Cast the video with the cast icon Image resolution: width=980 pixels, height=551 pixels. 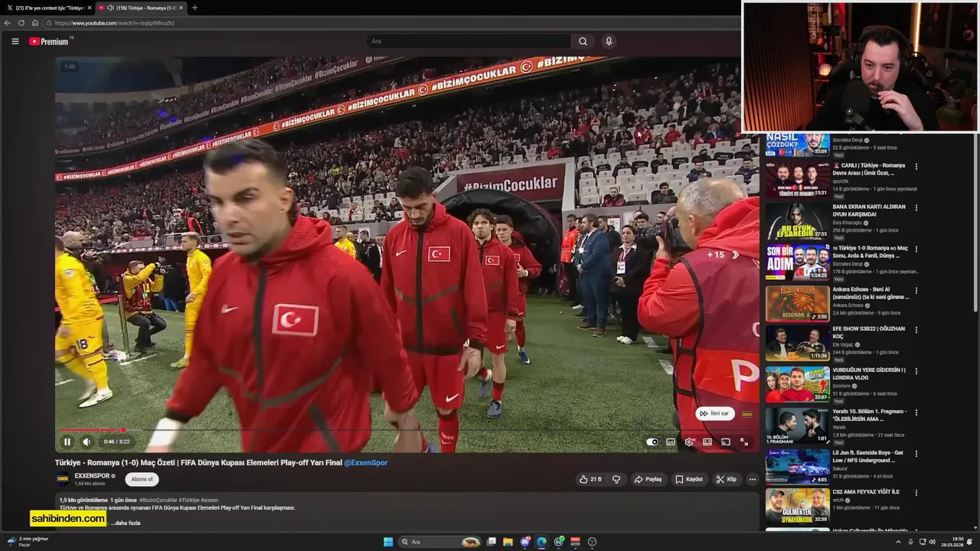point(726,442)
